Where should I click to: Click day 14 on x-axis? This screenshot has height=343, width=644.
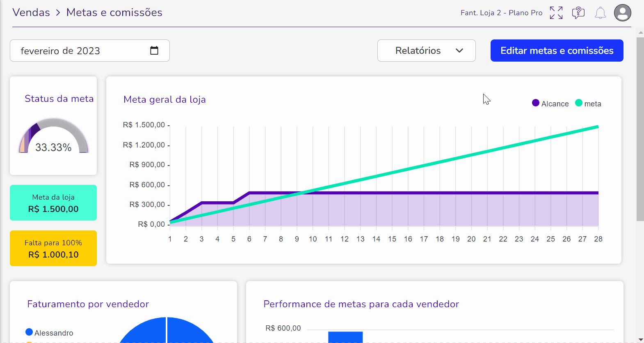point(376,239)
